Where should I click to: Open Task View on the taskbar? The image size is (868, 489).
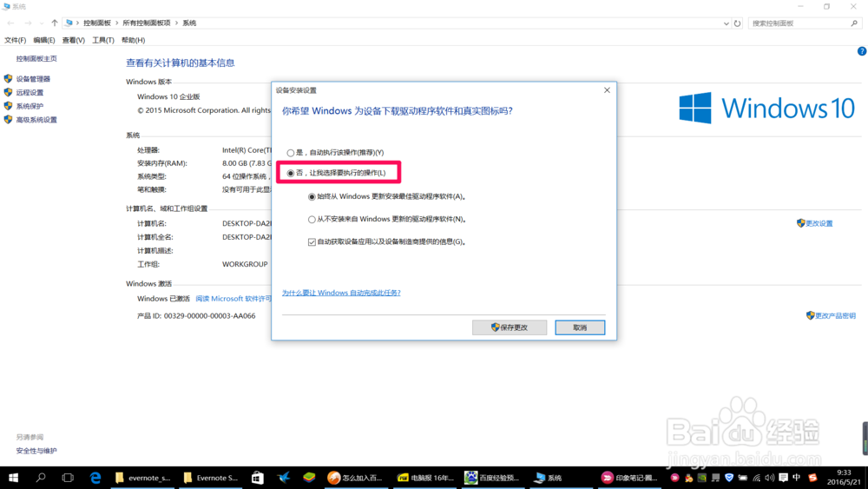click(68, 478)
